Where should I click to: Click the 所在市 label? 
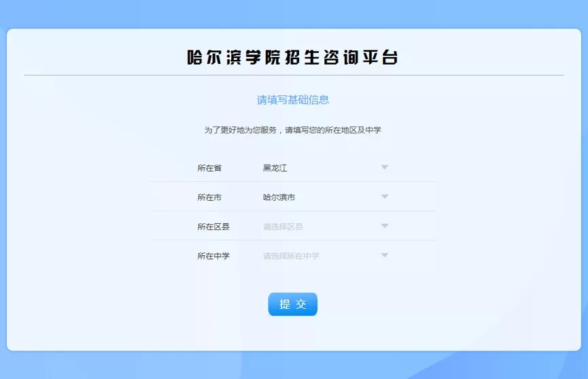pyautogui.click(x=209, y=197)
